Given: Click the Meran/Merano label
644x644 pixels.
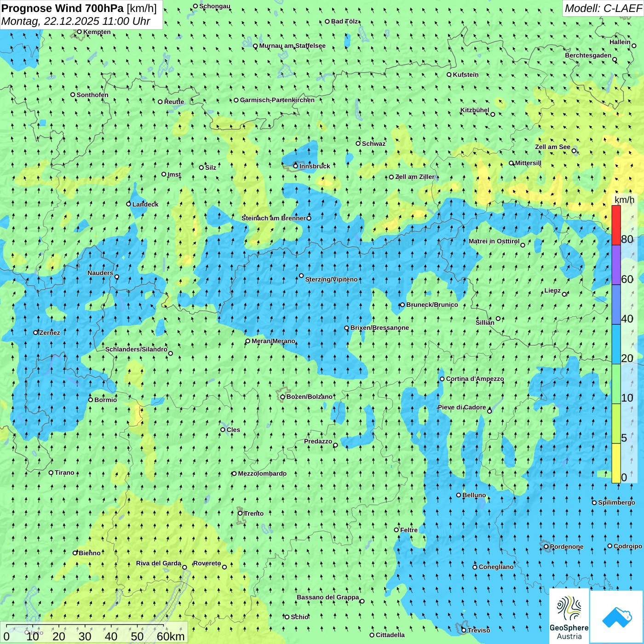Looking at the screenshot, I should click(273, 341).
